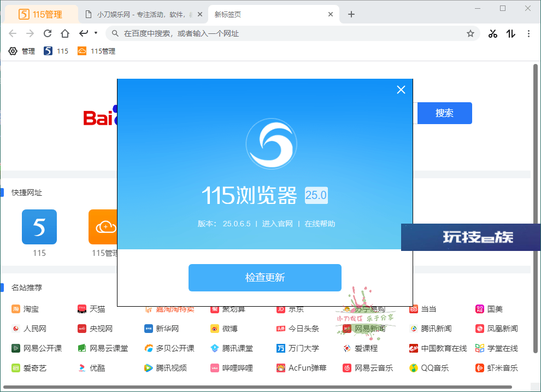Switch to the 小刀娱乐网 tab
Screen dimensions: 541x392
tap(144, 15)
